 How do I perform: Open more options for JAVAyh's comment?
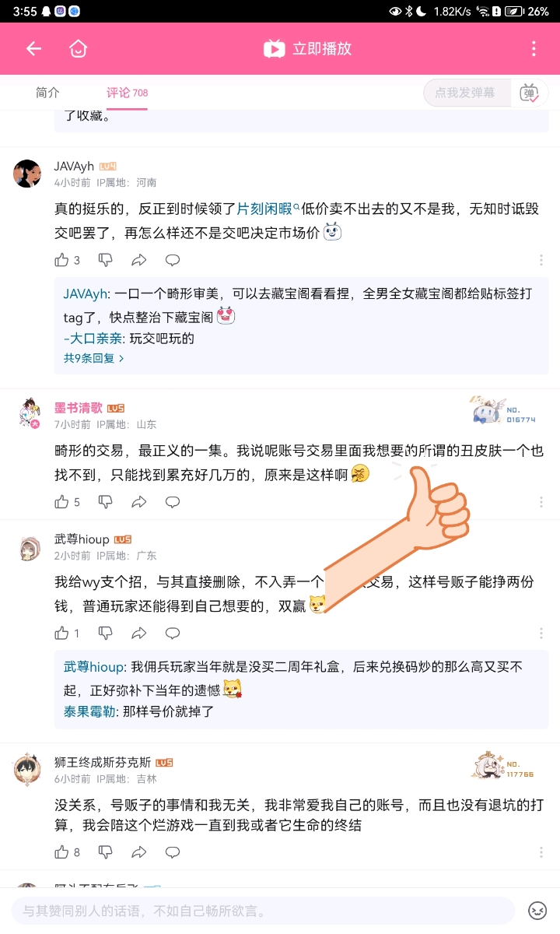click(541, 260)
